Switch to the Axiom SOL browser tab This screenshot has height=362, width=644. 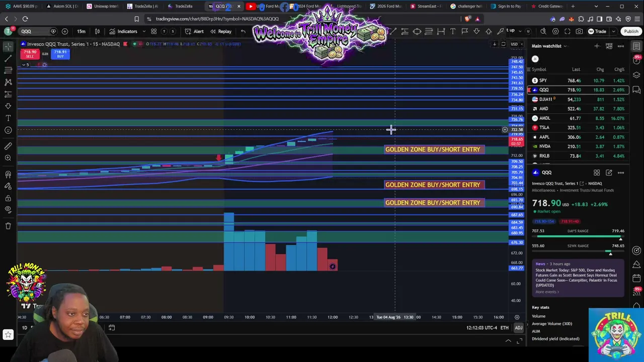point(61,6)
